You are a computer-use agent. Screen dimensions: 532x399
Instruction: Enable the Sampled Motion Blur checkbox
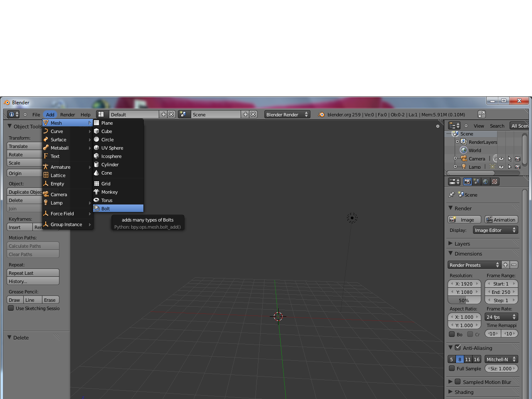458,382
